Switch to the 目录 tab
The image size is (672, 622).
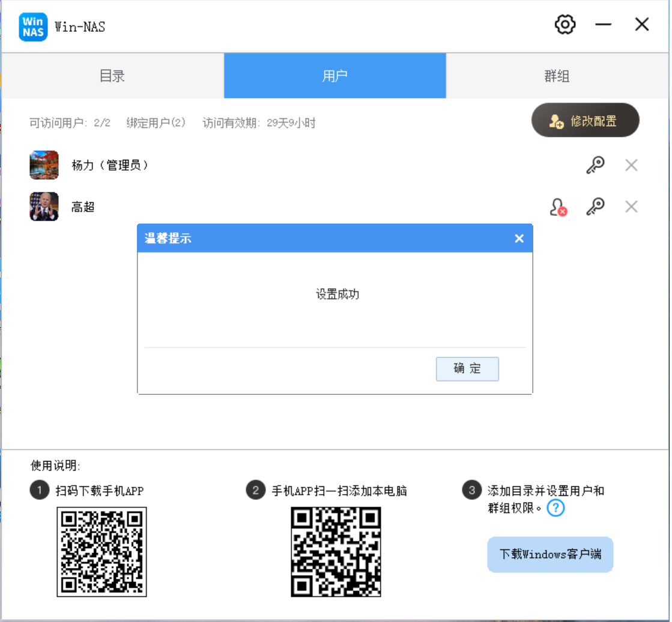click(x=112, y=76)
